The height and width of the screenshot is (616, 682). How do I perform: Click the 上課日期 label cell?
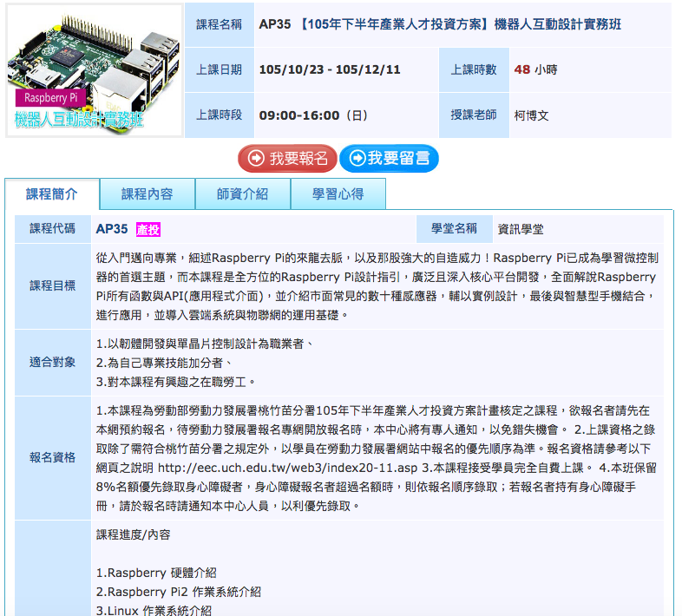(x=220, y=70)
